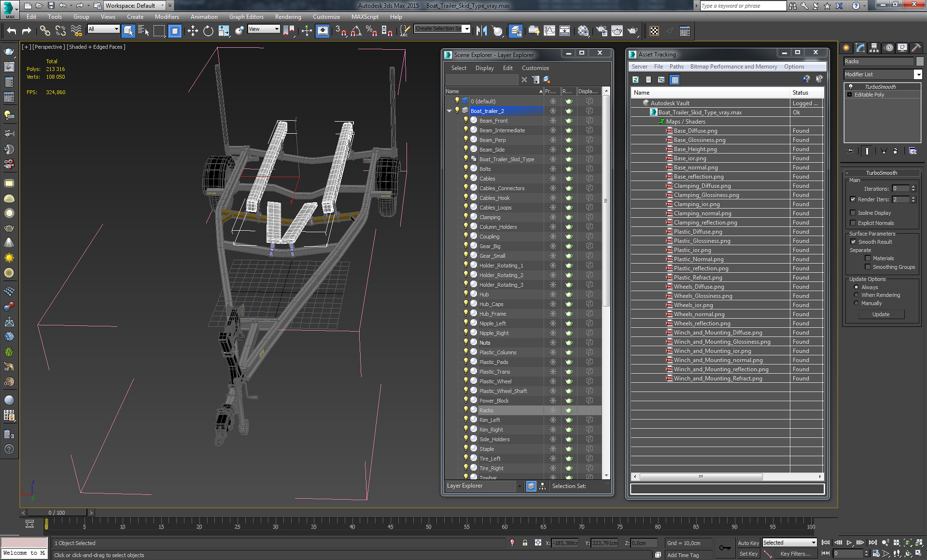Image resolution: width=927 pixels, height=560 pixels.
Task: Click create new layer icon in Scene Explorer
Action: click(x=547, y=80)
